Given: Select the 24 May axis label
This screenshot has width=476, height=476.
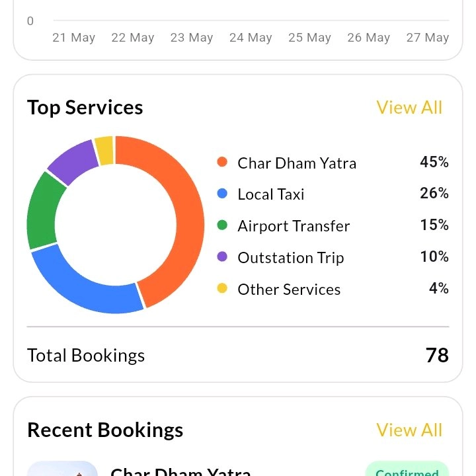Looking at the screenshot, I should tap(251, 38).
